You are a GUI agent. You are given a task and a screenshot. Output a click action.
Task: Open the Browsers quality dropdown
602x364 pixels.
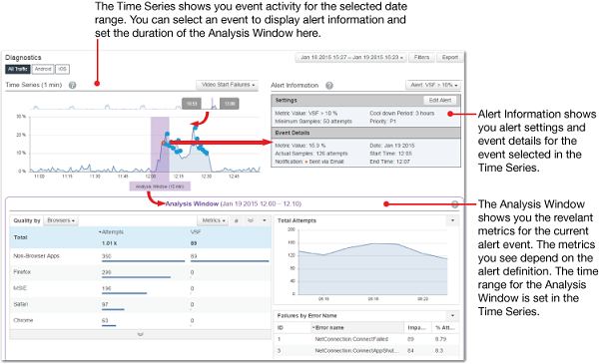click(x=61, y=220)
